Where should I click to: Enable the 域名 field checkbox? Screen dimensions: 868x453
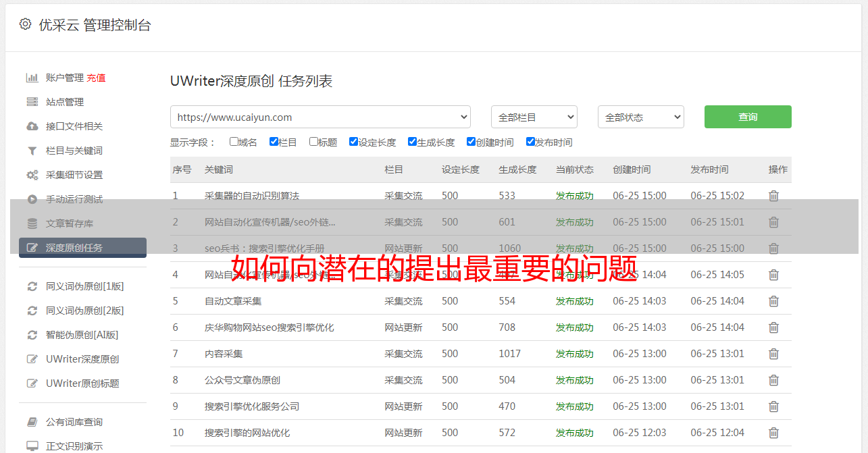click(234, 142)
